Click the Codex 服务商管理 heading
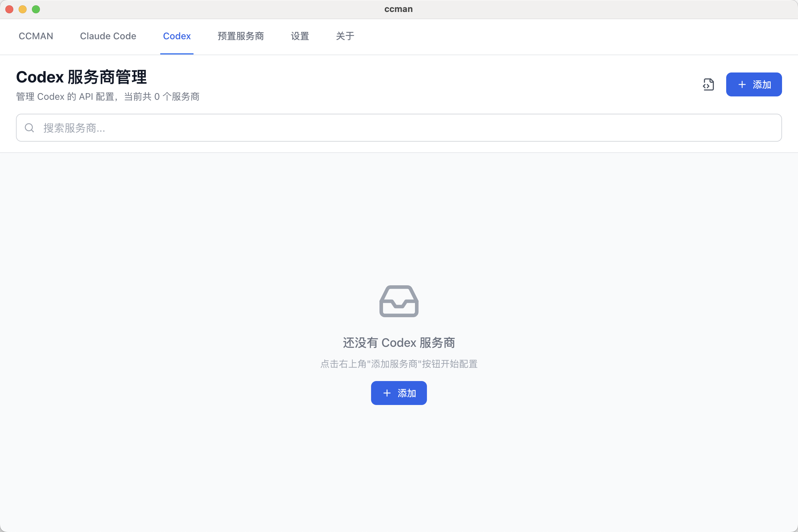 click(81, 77)
